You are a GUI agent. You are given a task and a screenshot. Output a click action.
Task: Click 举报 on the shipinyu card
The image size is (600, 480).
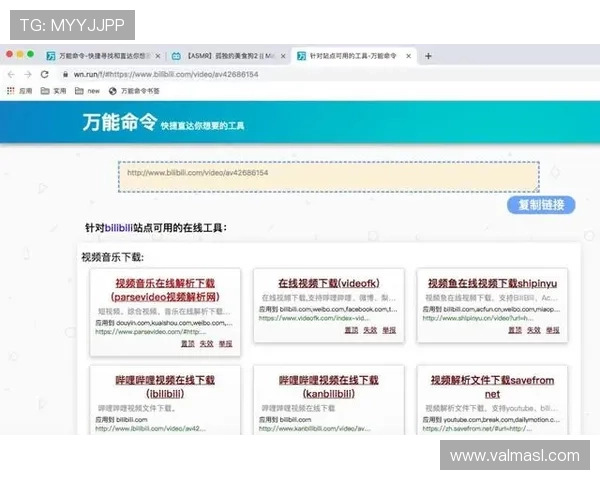click(553, 330)
